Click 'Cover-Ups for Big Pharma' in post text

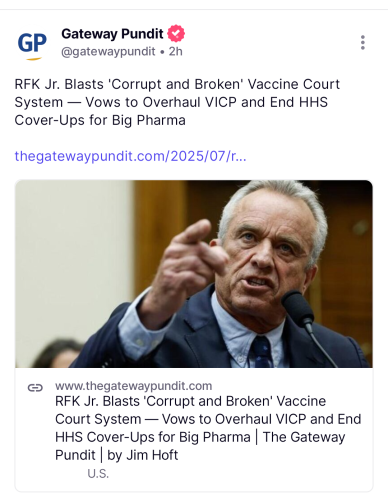click(x=100, y=120)
